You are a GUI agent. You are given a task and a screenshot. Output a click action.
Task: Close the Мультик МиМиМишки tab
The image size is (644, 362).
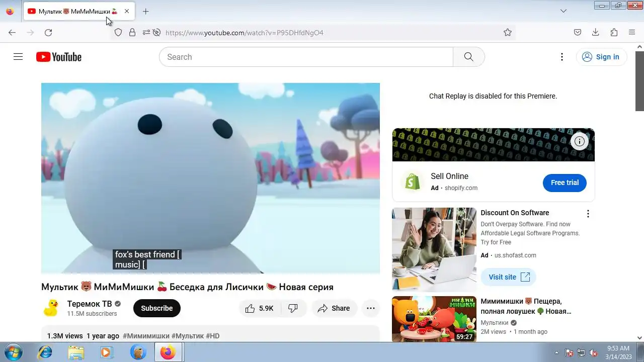pos(127,11)
